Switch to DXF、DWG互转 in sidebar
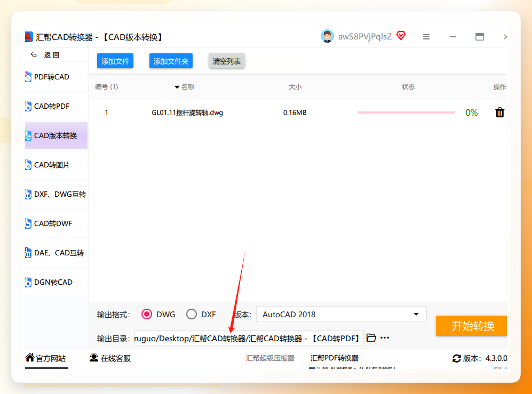The image size is (532, 394). click(57, 194)
